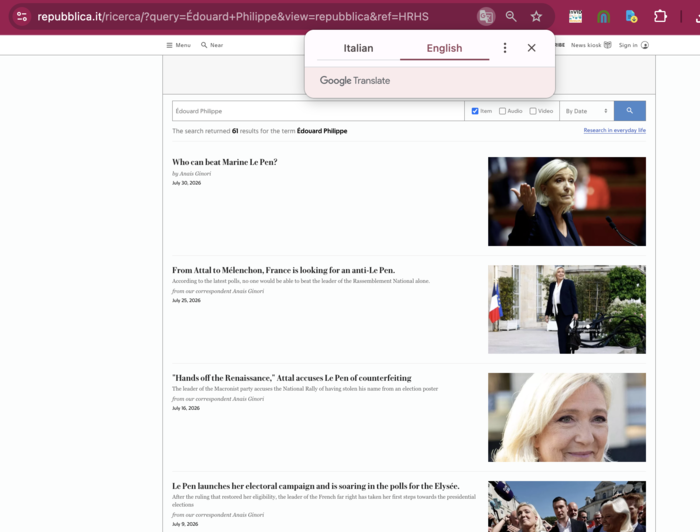The width and height of the screenshot is (700, 532).
Task: Click the 61 results count text
Action: point(235,131)
